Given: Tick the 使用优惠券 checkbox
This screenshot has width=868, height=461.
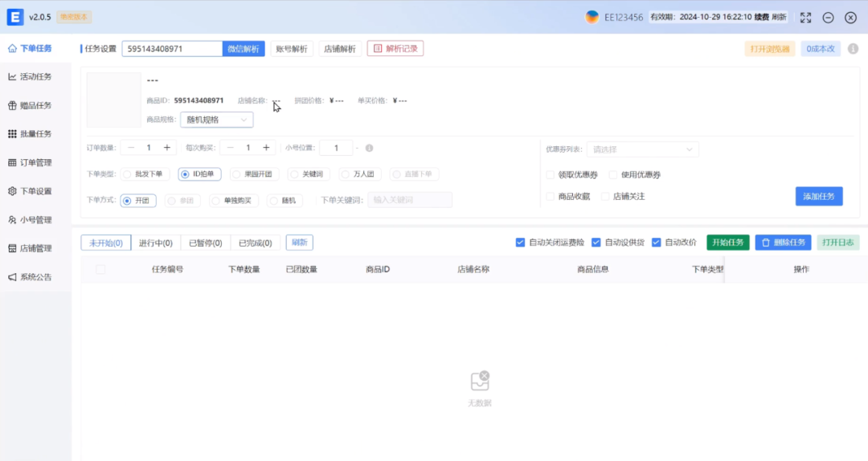Looking at the screenshot, I should click(x=612, y=175).
